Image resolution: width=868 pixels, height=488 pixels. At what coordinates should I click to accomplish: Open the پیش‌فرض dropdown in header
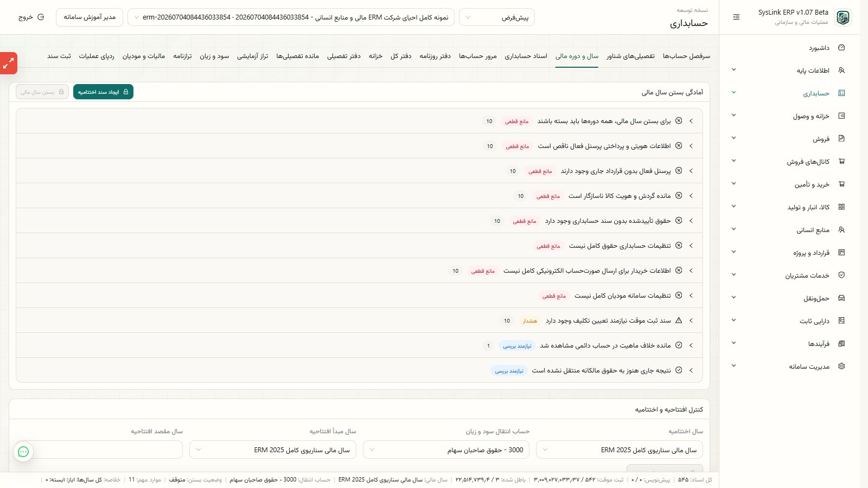coord(497,17)
